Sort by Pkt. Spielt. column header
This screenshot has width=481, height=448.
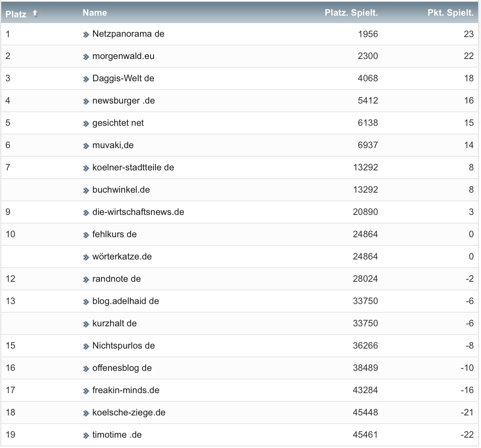coord(450,12)
